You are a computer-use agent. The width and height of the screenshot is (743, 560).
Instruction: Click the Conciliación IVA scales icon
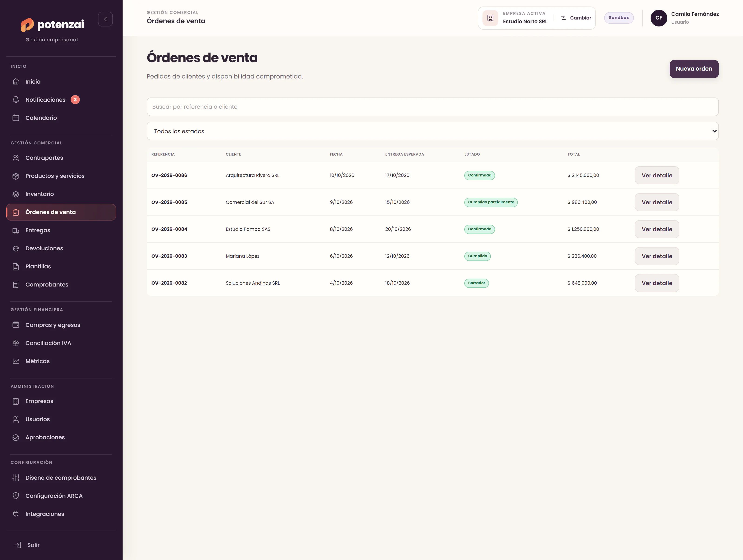tap(16, 343)
